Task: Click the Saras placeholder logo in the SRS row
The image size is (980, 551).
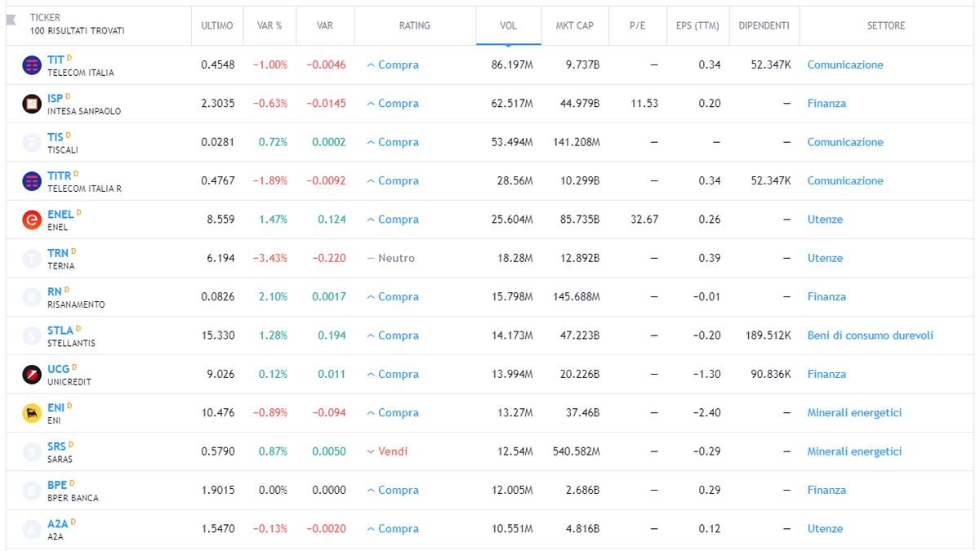Action: point(32,451)
